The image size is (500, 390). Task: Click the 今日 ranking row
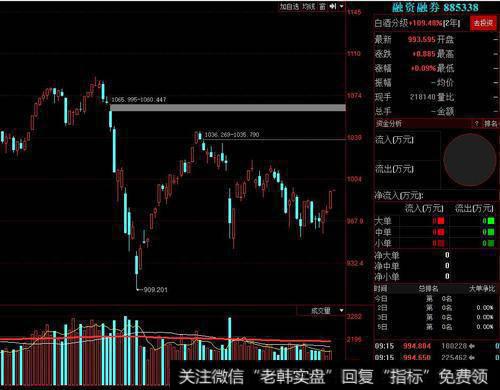pos(436,299)
